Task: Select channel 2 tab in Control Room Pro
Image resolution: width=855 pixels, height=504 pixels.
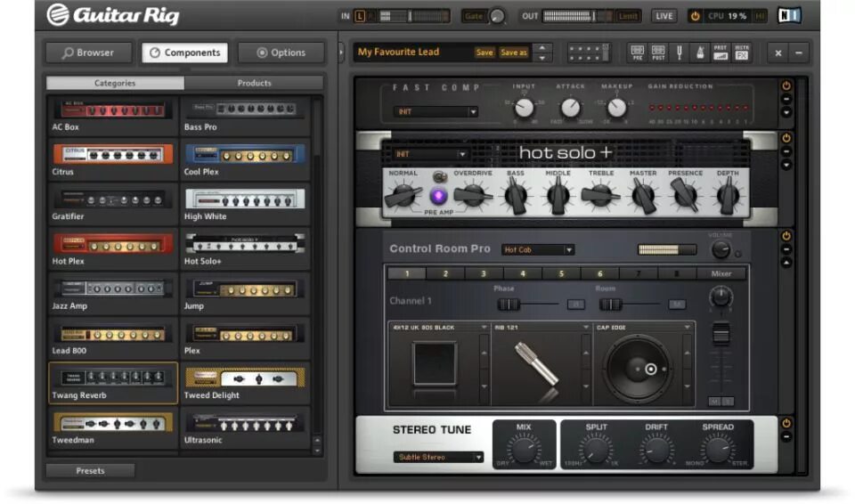Action: point(445,273)
